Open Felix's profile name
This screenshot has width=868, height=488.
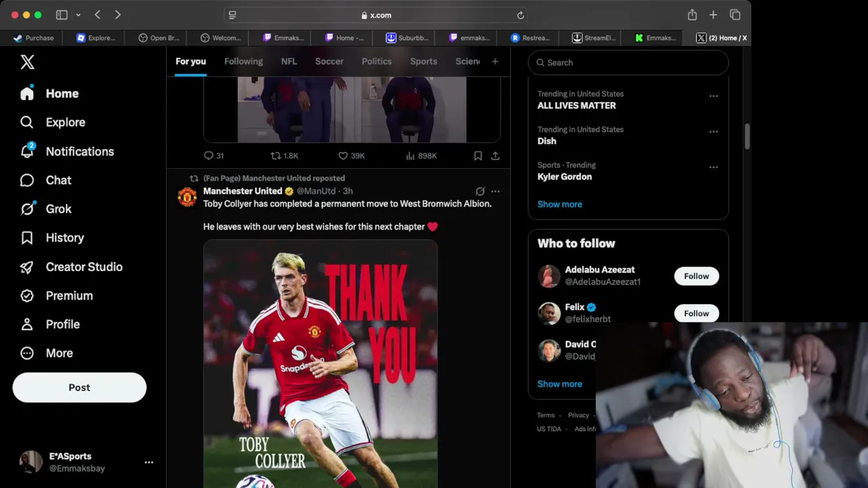pos(574,307)
